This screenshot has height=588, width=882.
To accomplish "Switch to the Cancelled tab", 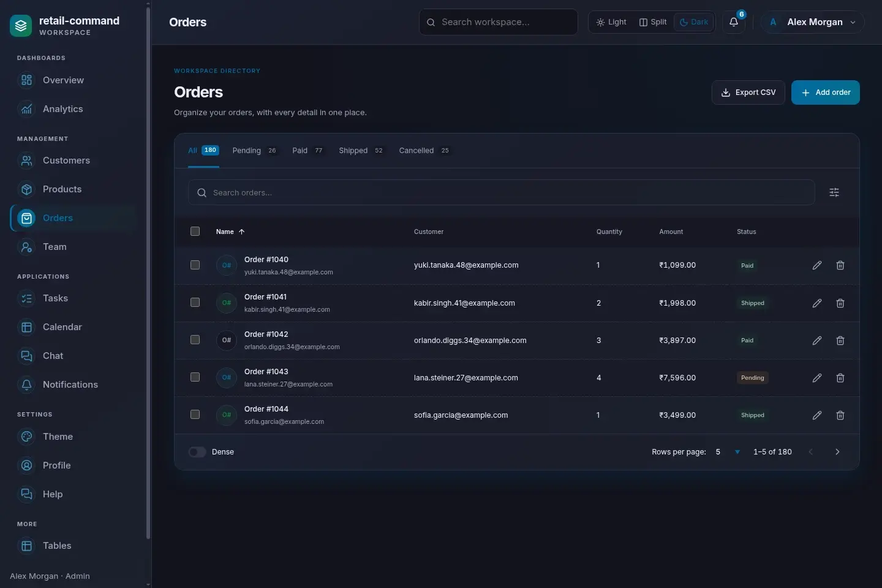I will [424, 151].
